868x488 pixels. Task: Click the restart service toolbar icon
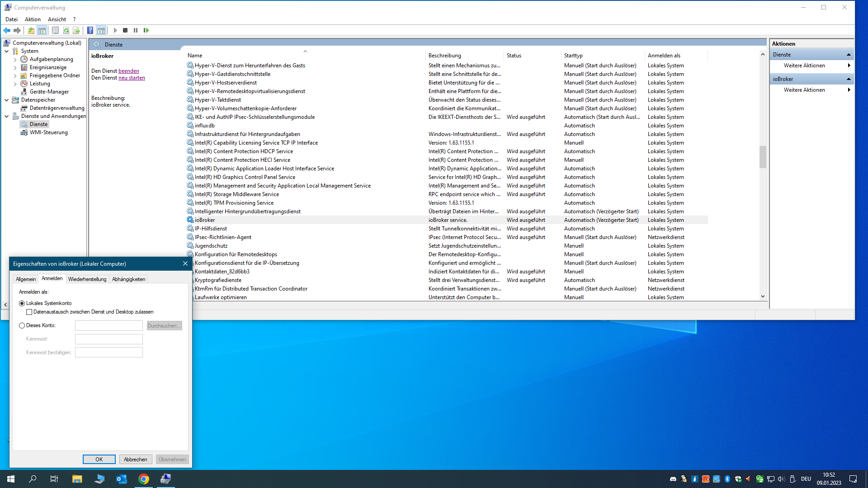tap(146, 30)
